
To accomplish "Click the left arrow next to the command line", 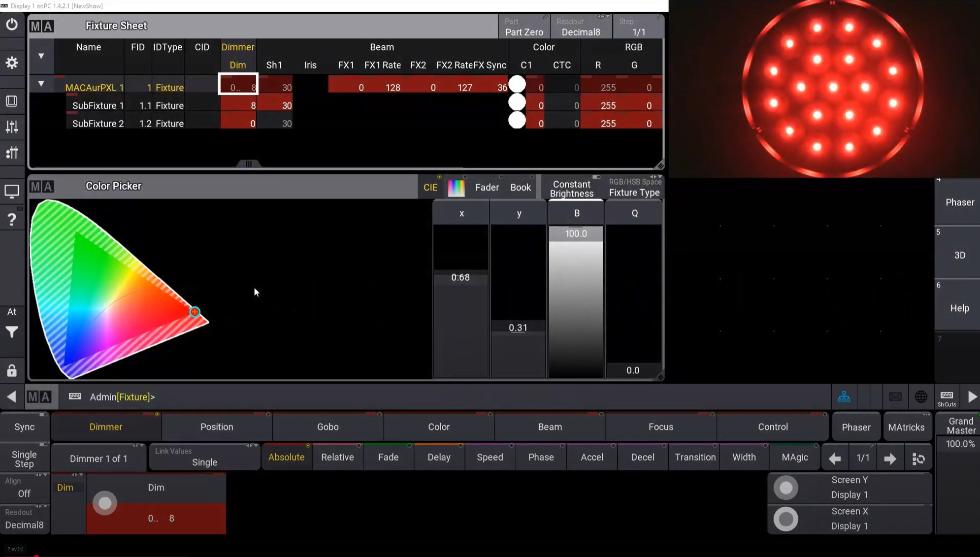I will coord(11,396).
